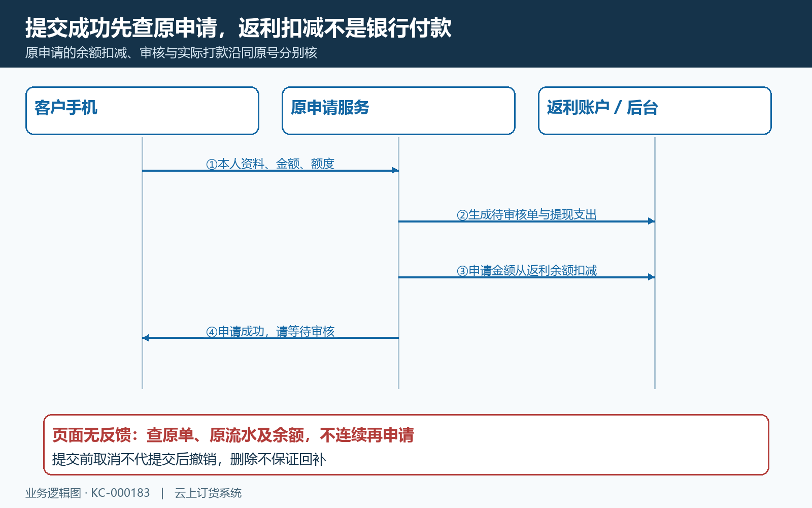Click message label ①本人资料、金额、额度
Screen dimensions: 812x508
point(270,164)
